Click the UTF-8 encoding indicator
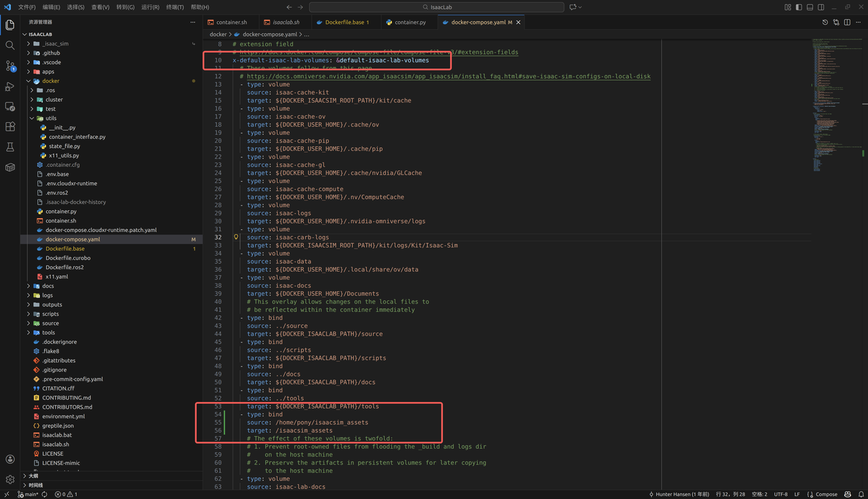Viewport: 868px width, 499px height. (x=781, y=494)
